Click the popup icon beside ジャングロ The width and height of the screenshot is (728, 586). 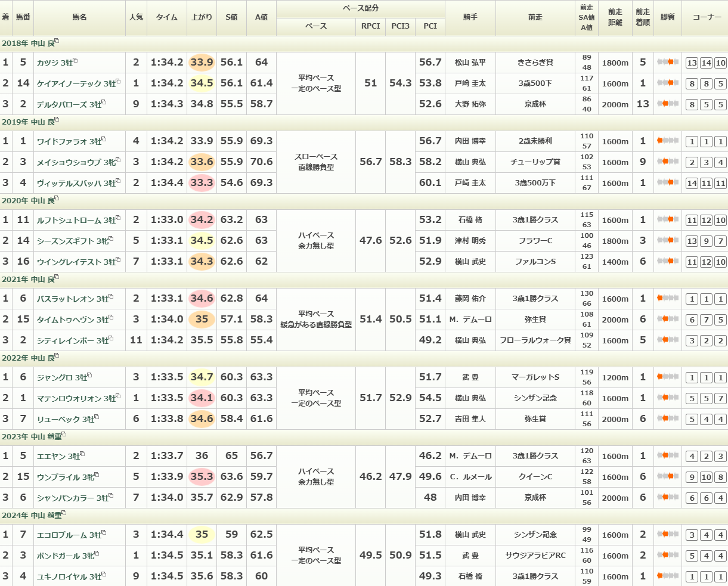[x=89, y=376]
